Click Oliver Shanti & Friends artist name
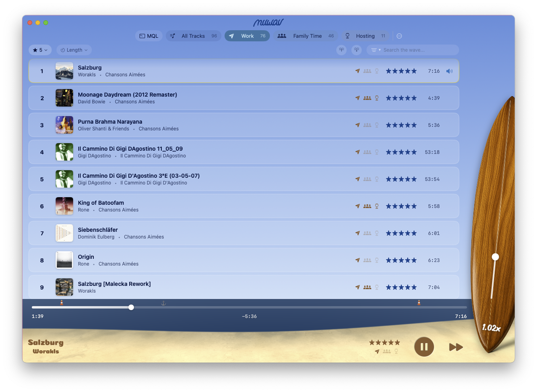This screenshot has height=392, width=537. [x=103, y=129]
